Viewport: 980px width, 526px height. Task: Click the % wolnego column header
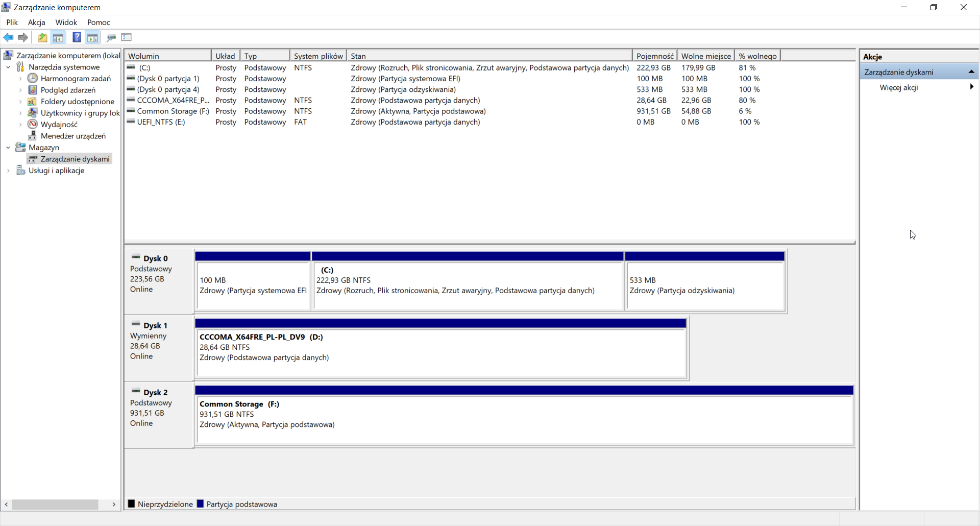[757, 56]
